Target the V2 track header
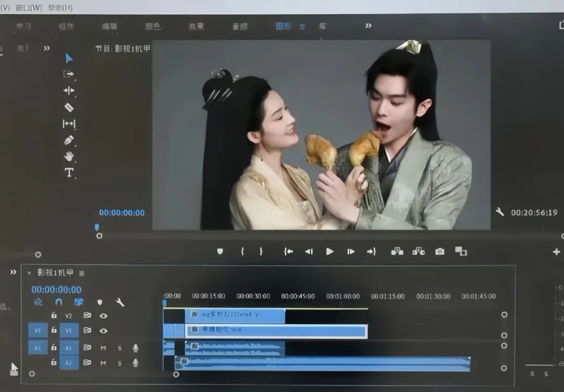The width and height of the screenshot is (564, 392). 69,316
